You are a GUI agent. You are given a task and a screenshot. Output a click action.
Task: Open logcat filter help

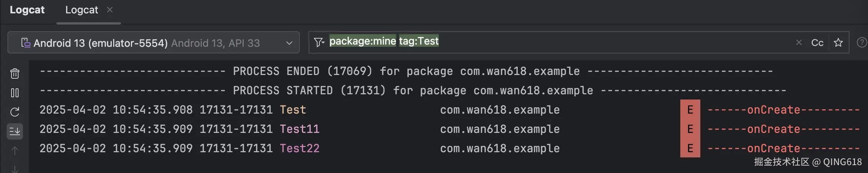coord(862,43)
